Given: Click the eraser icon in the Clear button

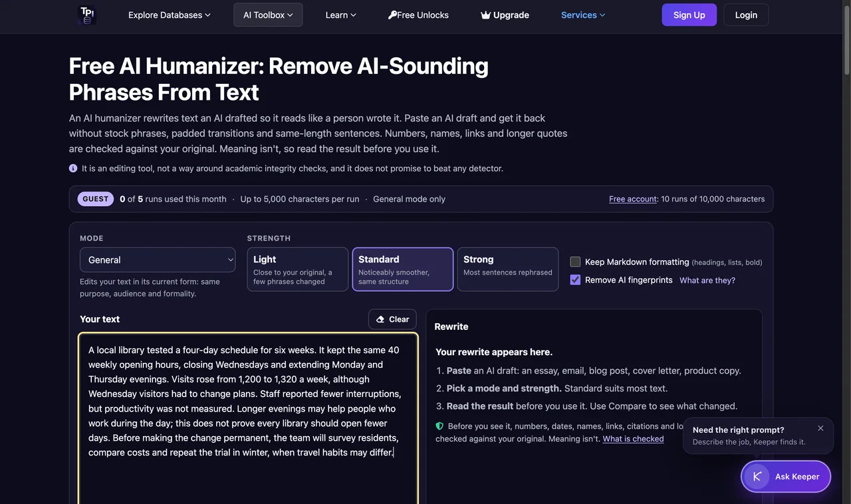Looking at the screenshot, I should pos(380,319).
